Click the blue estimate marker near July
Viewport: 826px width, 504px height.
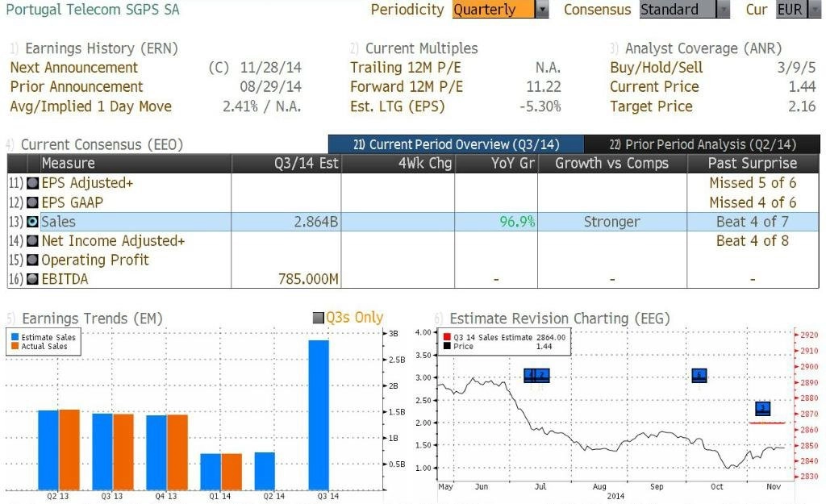[536, 376]
